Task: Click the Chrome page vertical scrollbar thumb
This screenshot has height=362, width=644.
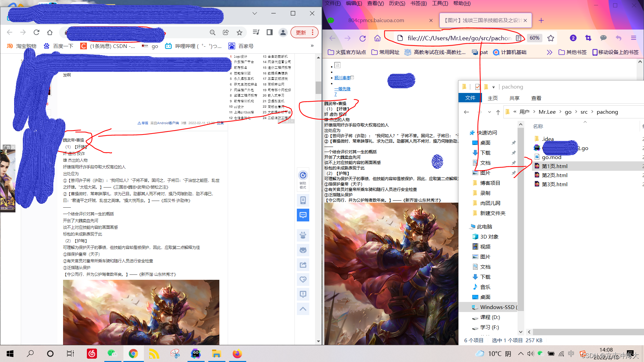Action: coord(318,88)
